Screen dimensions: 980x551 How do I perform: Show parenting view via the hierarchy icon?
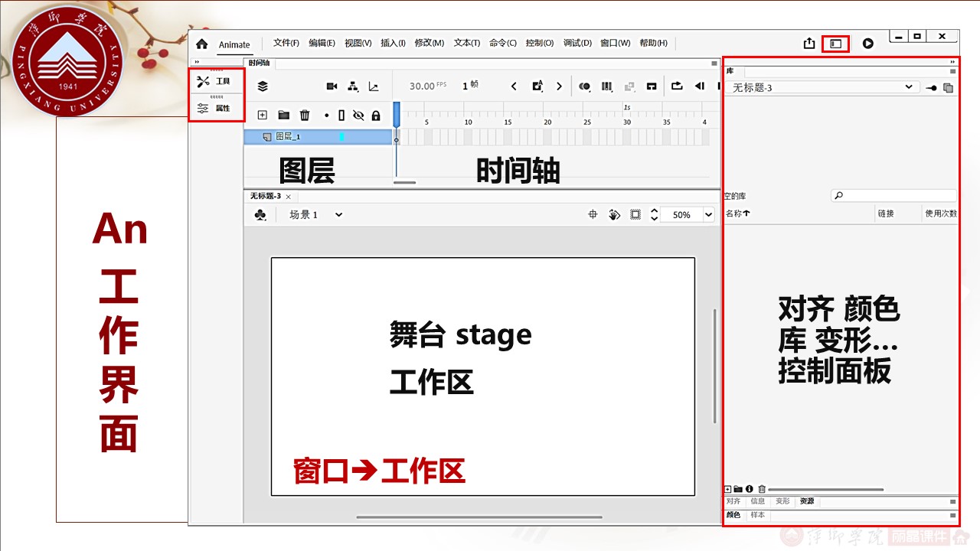click(353, 86)
